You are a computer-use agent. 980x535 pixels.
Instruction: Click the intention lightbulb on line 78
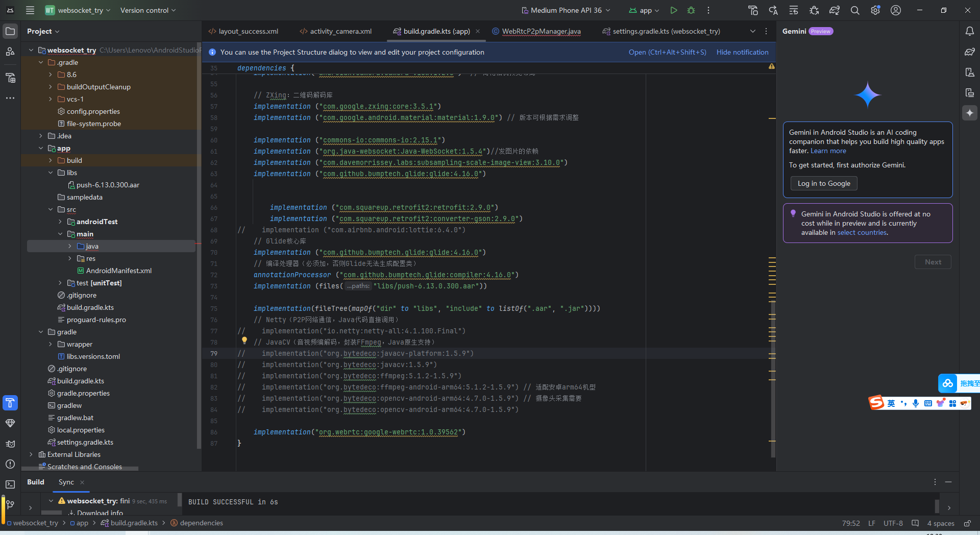(244, 340)
